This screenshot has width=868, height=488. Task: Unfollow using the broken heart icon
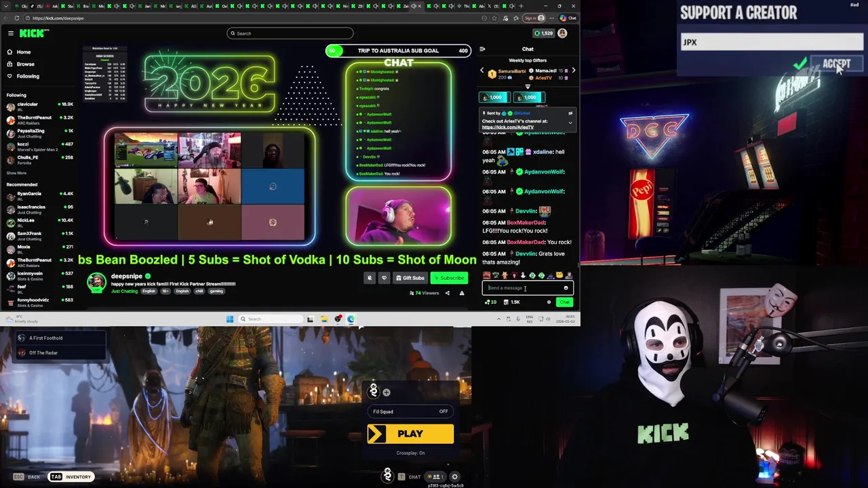(x=384, y=278)
